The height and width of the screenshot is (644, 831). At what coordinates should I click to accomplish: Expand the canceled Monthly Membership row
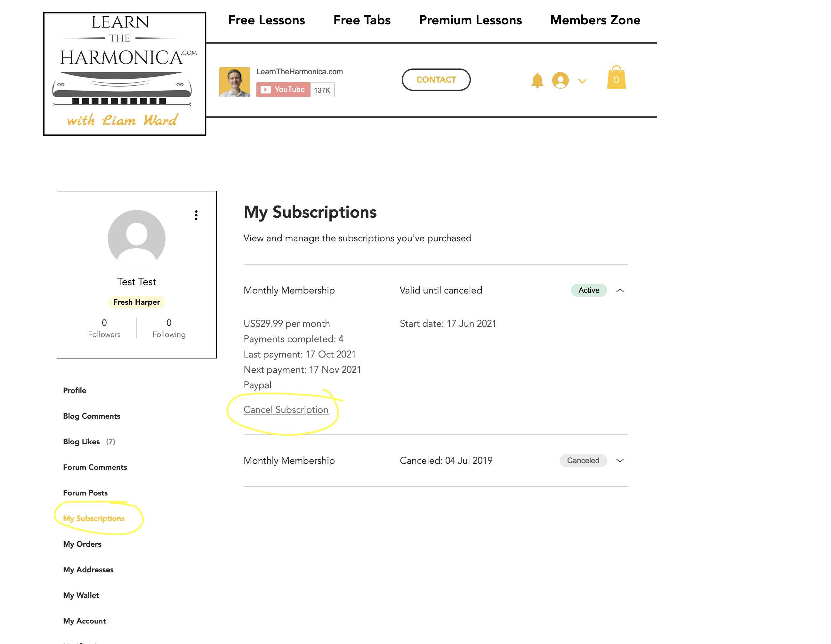tap(620, 461)
